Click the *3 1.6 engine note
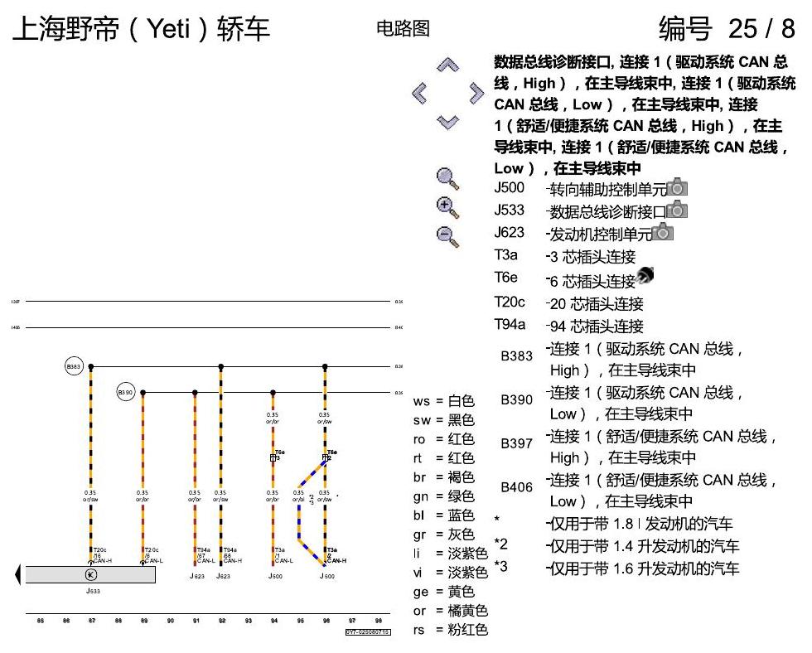Screen dimensions: 812x653 click(616, 568)
